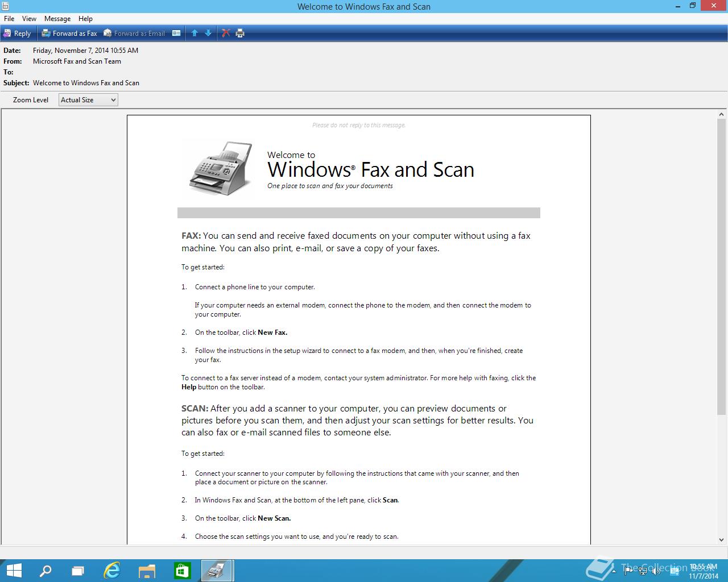Click "One place to scan and fax your documents"
Image resolution: width=728 pixels, height=582 pixels.
330,186
